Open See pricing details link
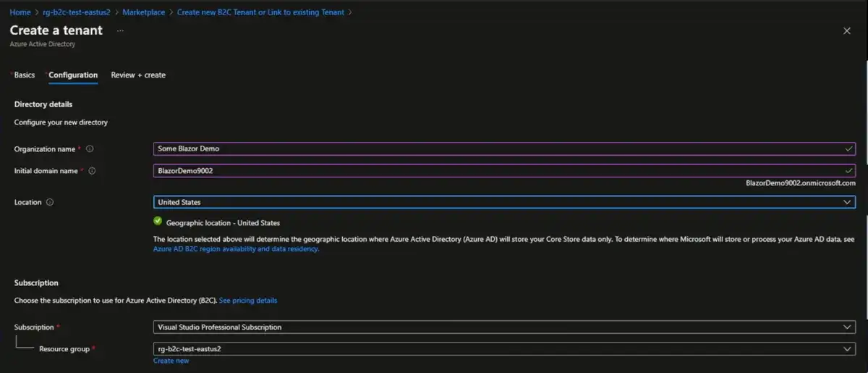 (x=248, y=301)
